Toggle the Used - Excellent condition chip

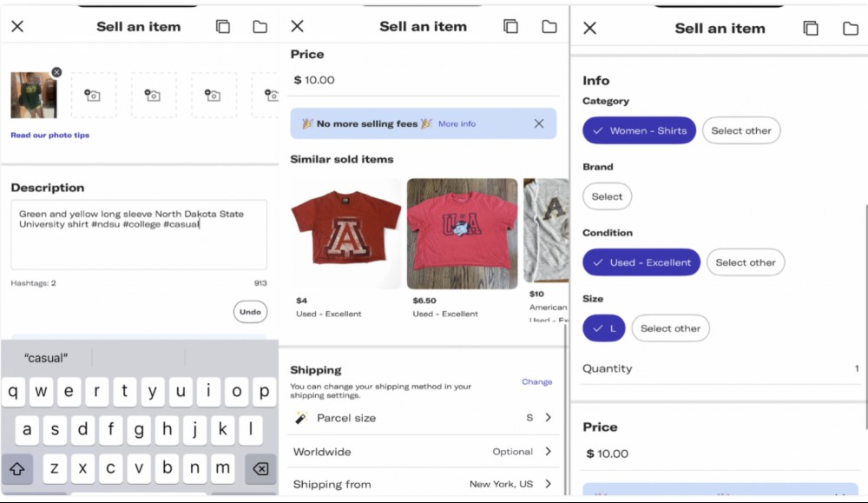pyautogui.click(x=641, y=262)
